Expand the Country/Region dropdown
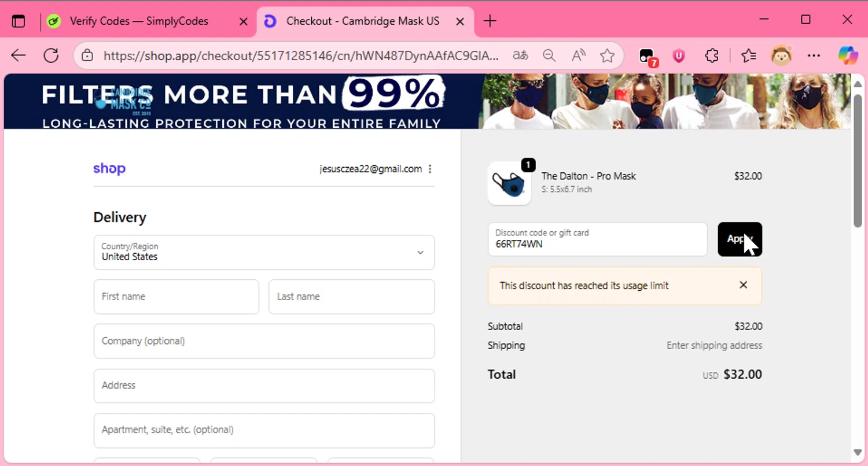Screen dimensions: 868x466 [x=264, y=252]
